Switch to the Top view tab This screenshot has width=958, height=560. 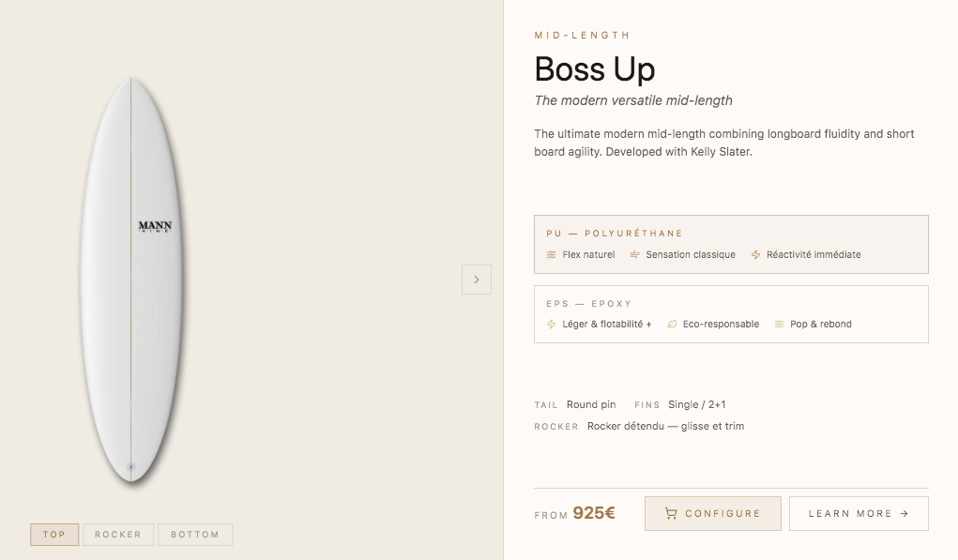click(x=54, y=535)
